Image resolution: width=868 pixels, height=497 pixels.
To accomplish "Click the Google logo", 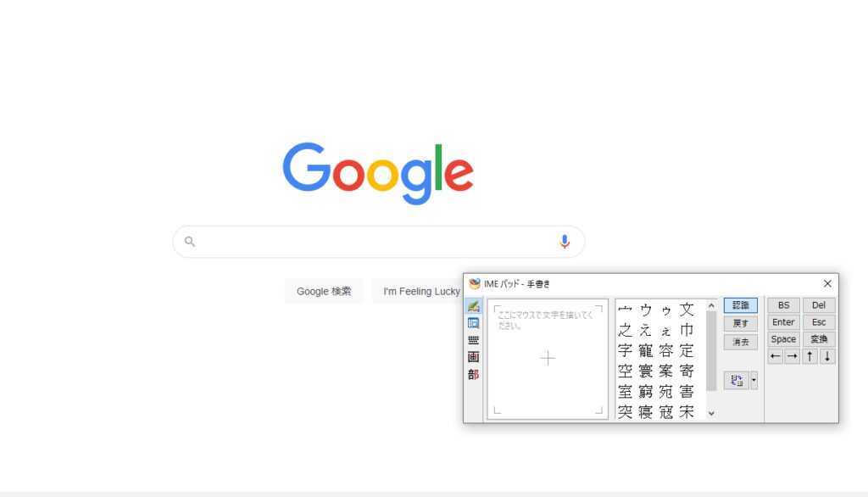I will 378,173.
